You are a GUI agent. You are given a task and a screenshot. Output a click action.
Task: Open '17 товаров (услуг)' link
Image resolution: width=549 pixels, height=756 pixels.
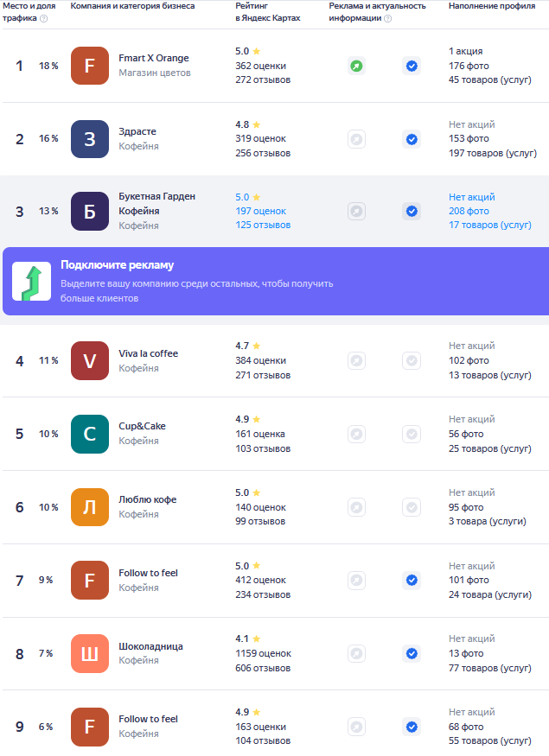tap(489, 226)
